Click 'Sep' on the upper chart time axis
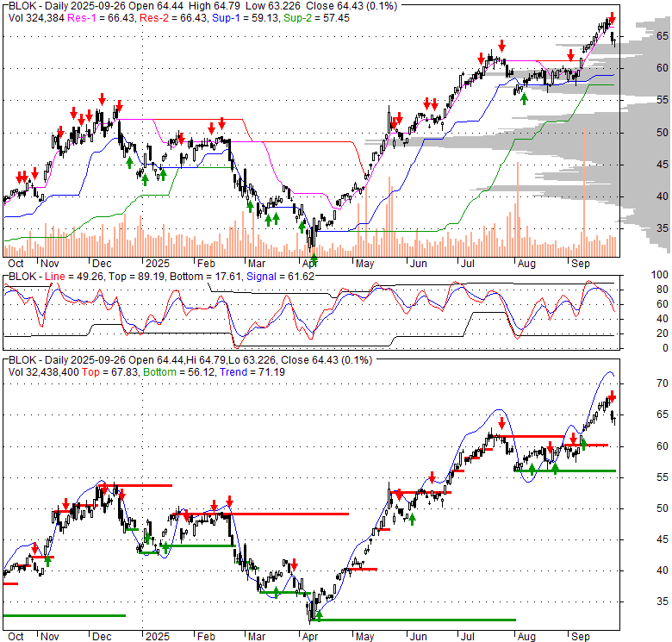Image resolution: width=672 pixels, height=642 pixels. pos(581,264)
